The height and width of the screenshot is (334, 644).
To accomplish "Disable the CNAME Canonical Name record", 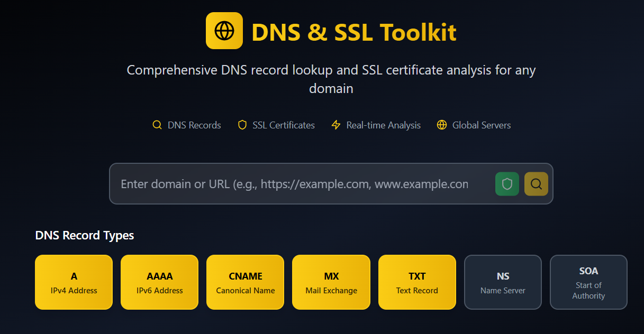I will 245,282.
